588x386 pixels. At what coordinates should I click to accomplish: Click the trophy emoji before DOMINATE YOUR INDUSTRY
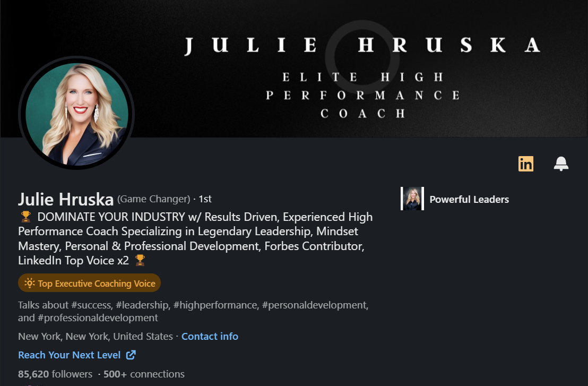pyautogui.click(x=26, y=217)
